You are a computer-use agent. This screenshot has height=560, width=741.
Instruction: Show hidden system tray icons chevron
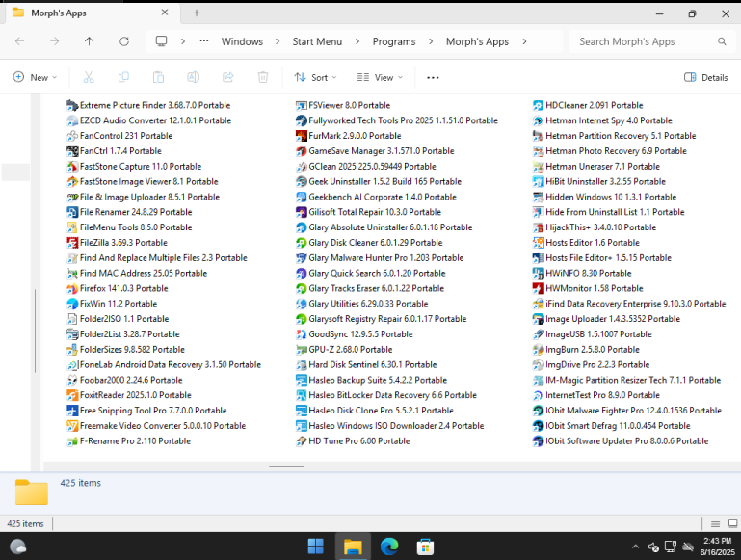click(x=636, y=547)
